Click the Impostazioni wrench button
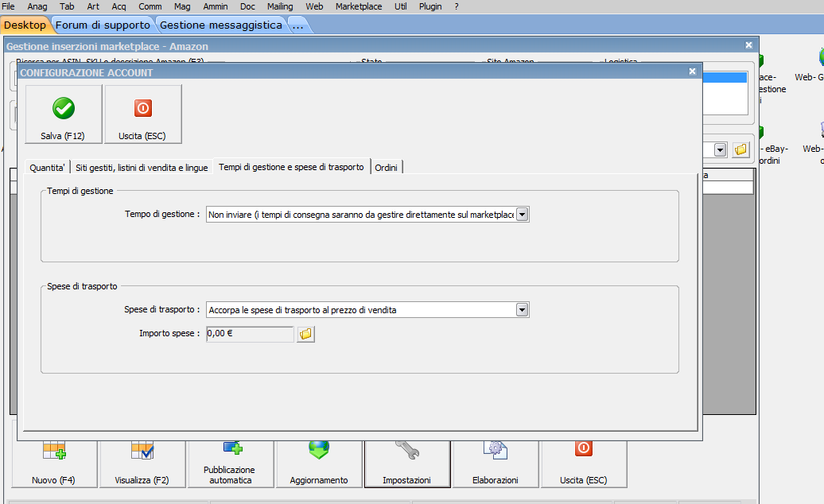 [x=407, y=464]
